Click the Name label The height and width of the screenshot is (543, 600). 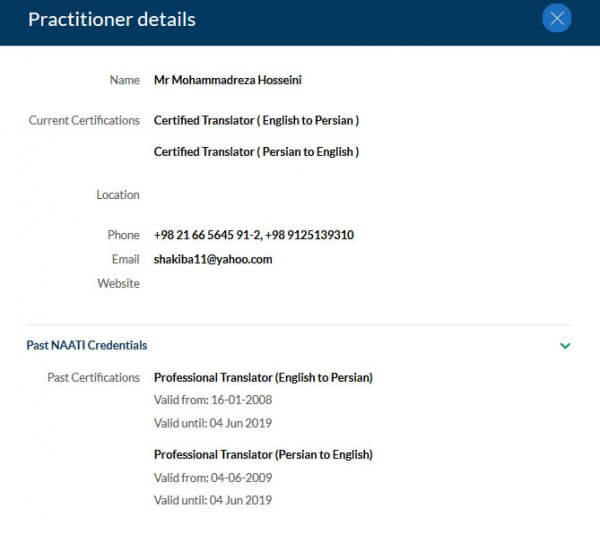(125, 80)
